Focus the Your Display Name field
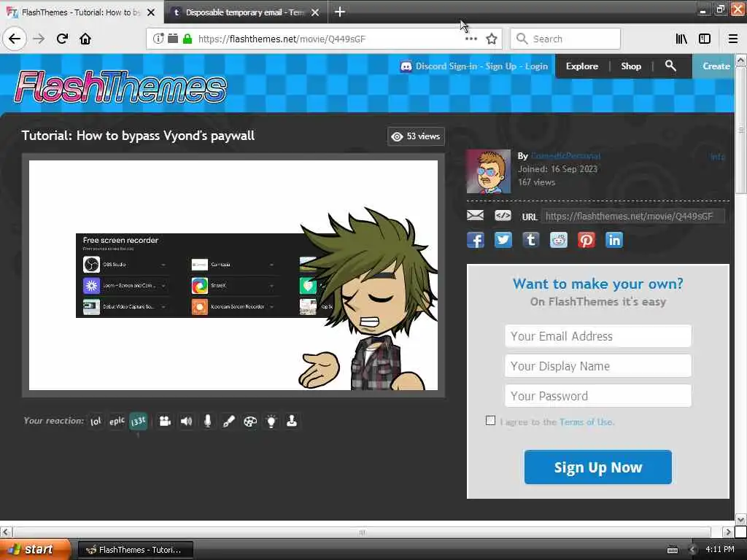 point(598,366)
